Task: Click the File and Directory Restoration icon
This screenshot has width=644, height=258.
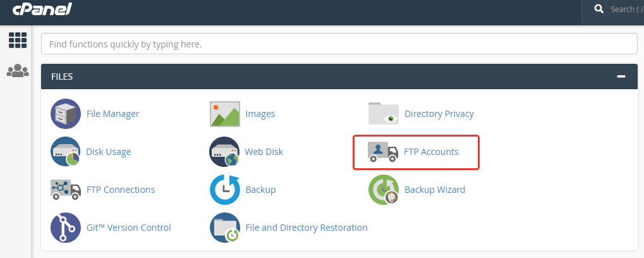Action: click(225, 228)
